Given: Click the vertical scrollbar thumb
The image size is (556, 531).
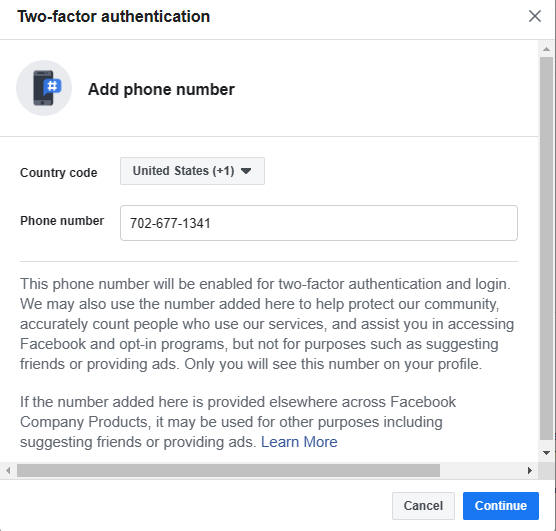Looking at the screenshot, I should [546, 248].
